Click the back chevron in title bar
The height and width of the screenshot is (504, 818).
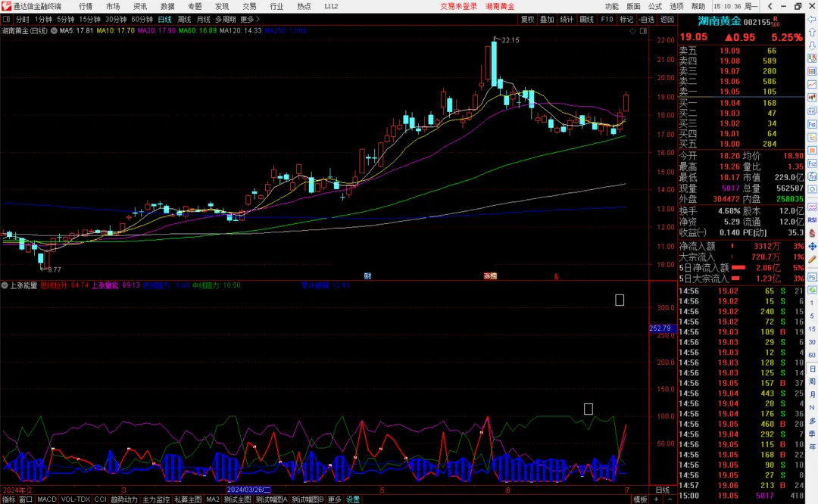770,6
